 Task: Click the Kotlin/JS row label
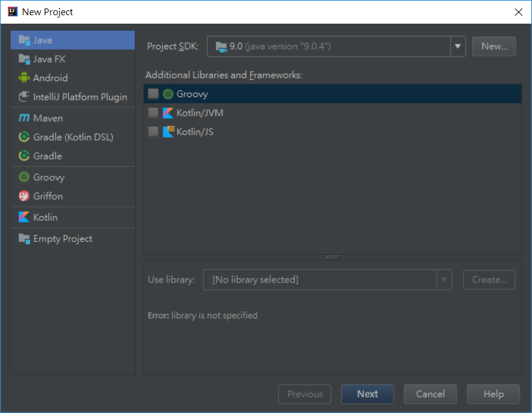195,132
